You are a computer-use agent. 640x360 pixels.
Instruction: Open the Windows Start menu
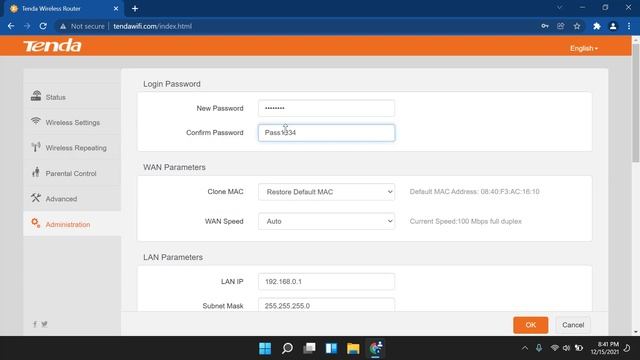265,348
